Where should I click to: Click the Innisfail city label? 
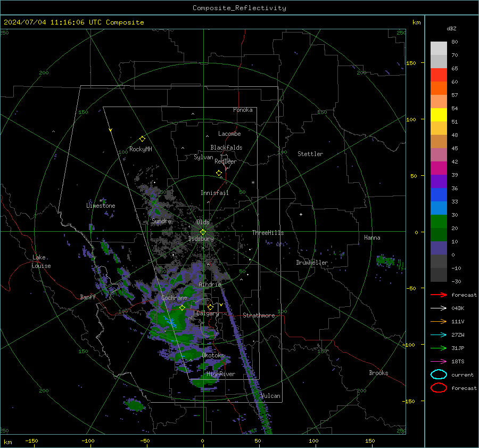[214, 193]
